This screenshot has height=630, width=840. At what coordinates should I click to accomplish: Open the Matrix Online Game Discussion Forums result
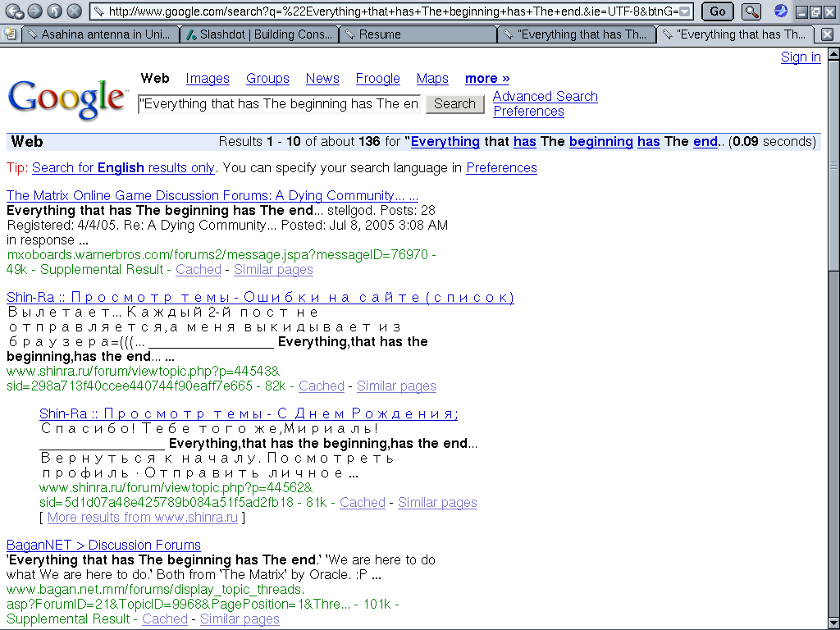point(212,195)
